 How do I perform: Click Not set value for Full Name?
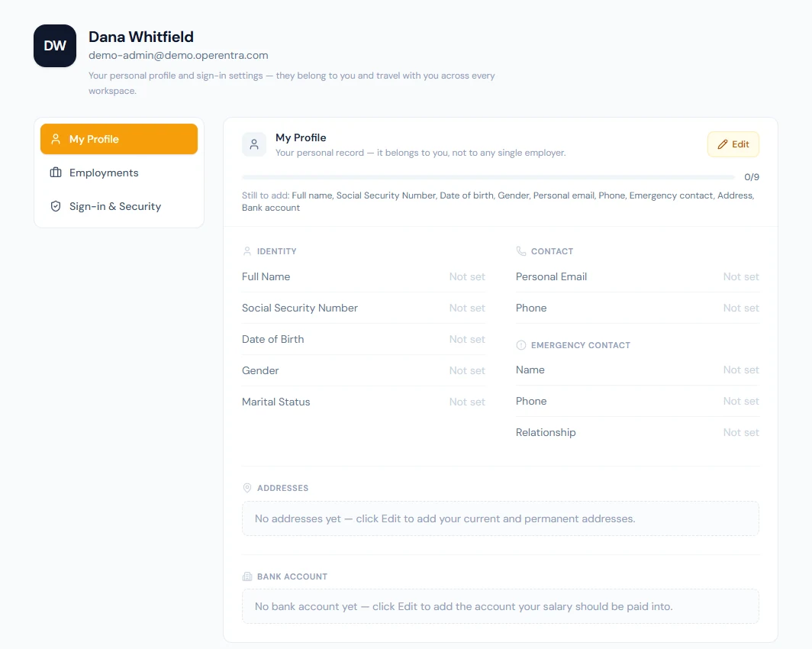(x=467, y=276)
